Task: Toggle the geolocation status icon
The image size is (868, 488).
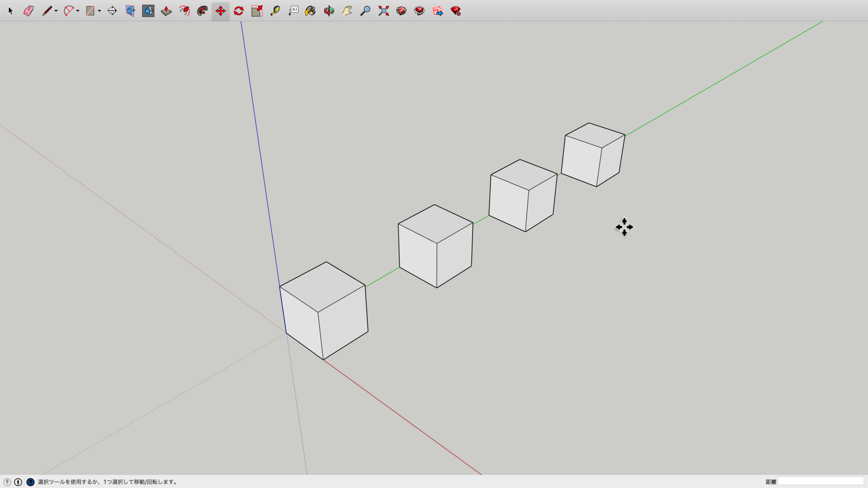Action: coord(7,482)
